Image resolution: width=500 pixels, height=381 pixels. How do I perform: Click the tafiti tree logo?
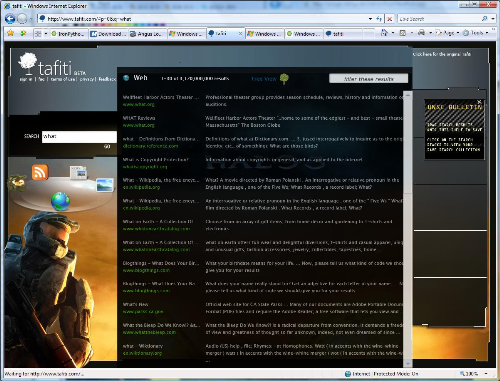point(28,63)
